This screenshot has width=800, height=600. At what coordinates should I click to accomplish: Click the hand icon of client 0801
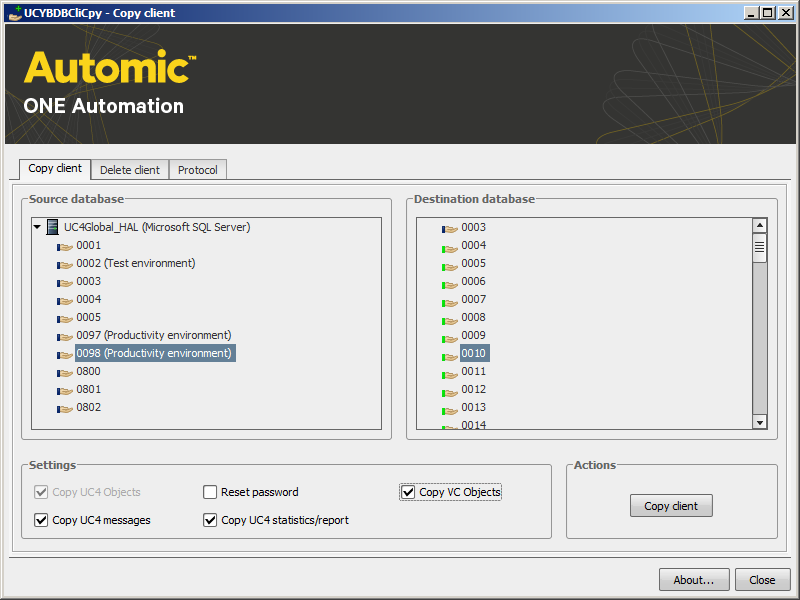pyautogui.click(x=65, y=391)
